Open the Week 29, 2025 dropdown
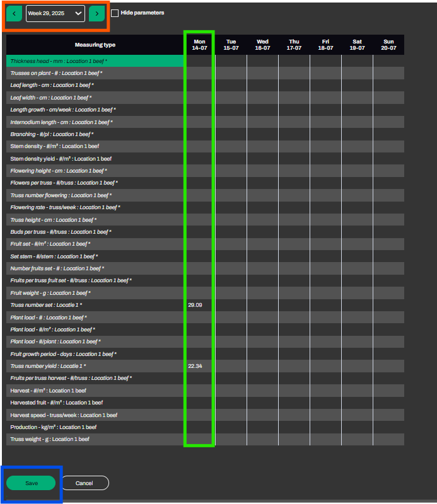Viewport: 437px width, 504px height. coord(55,13)
